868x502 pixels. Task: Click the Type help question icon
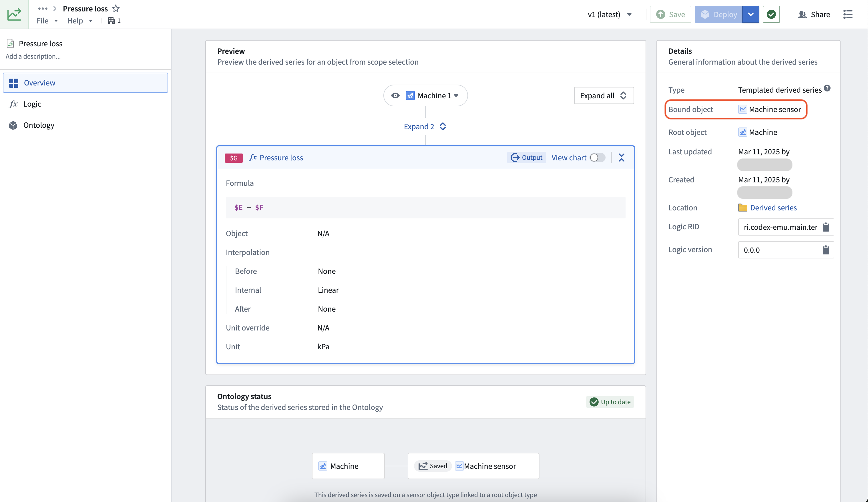827,88
